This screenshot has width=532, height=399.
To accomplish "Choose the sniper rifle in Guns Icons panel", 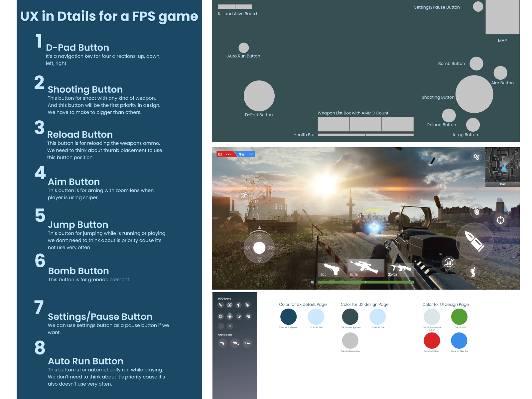I will (x=235, y=343).
